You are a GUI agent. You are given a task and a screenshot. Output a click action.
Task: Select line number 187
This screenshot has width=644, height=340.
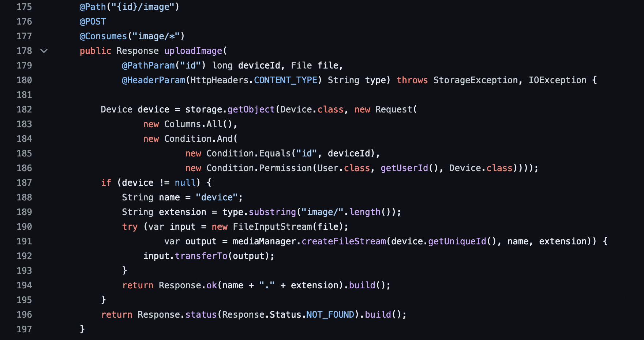click(24, 183)
